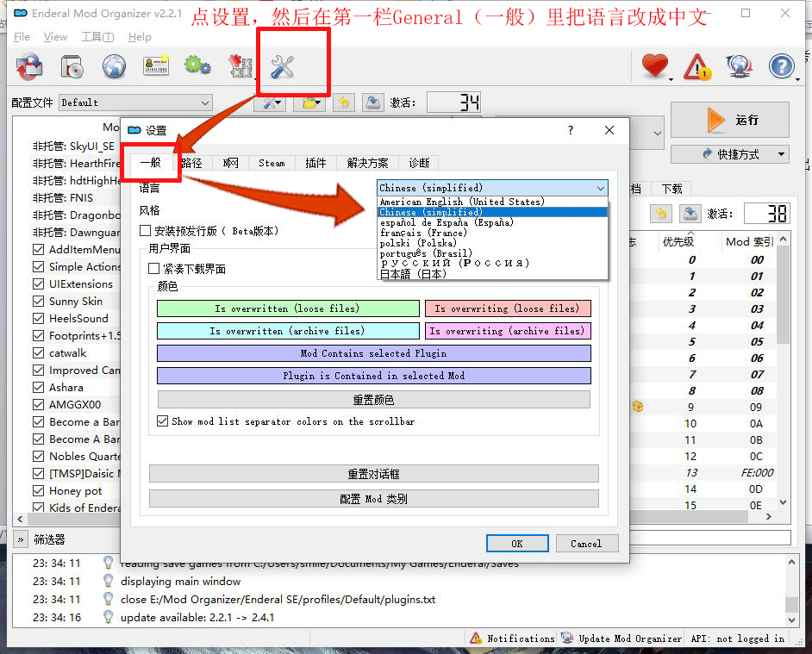Uncheck the Honey pot mod checkbox
Image resolution: width=812 pixels, height=654 pixels.
pos(38,491)
